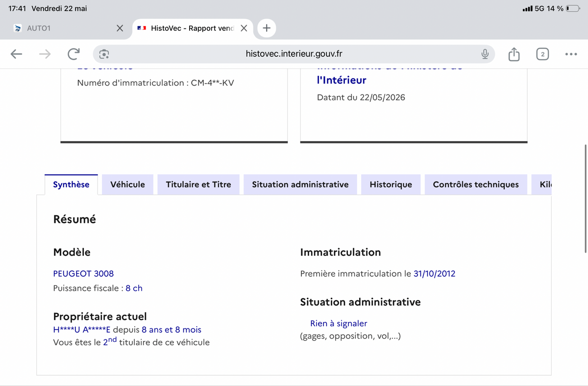The width and height of the screenshot is (588, 386).
Task: Click the page scrollbar thumb
Action: 586,199
